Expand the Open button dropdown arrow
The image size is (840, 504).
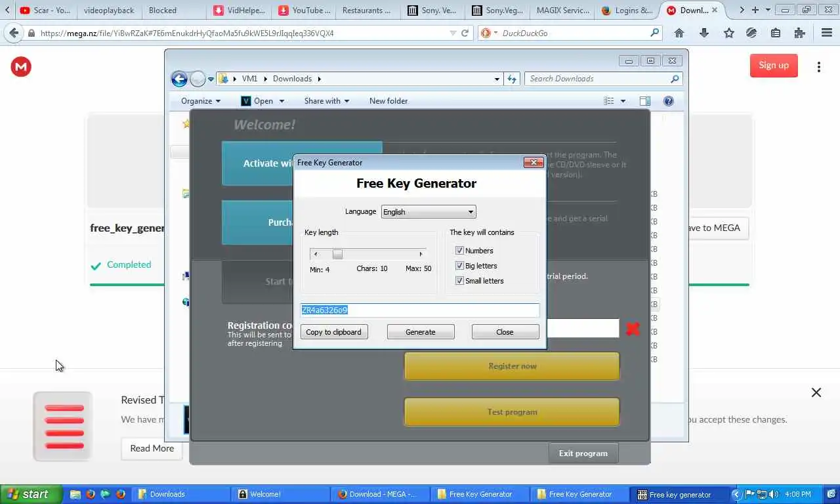coord(282,101)
